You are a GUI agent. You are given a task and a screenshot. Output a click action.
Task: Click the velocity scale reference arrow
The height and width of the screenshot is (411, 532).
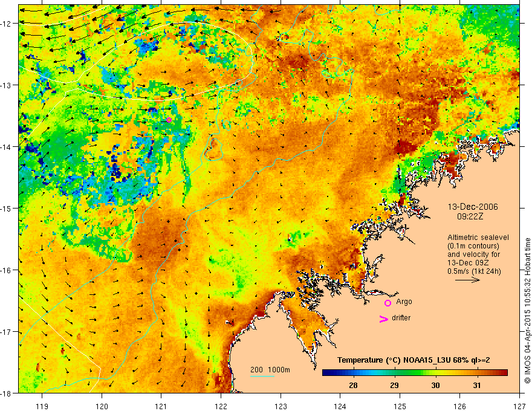(x=467, y=280)
